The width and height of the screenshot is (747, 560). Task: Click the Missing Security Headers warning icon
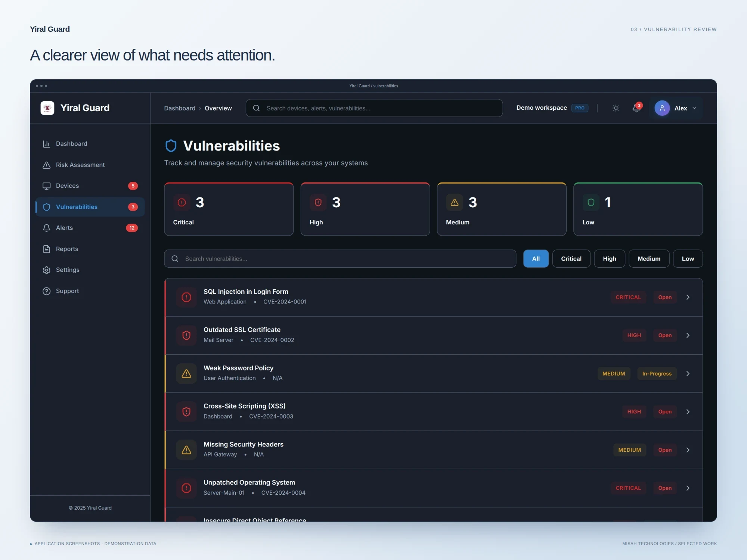[x=186, y=450]
